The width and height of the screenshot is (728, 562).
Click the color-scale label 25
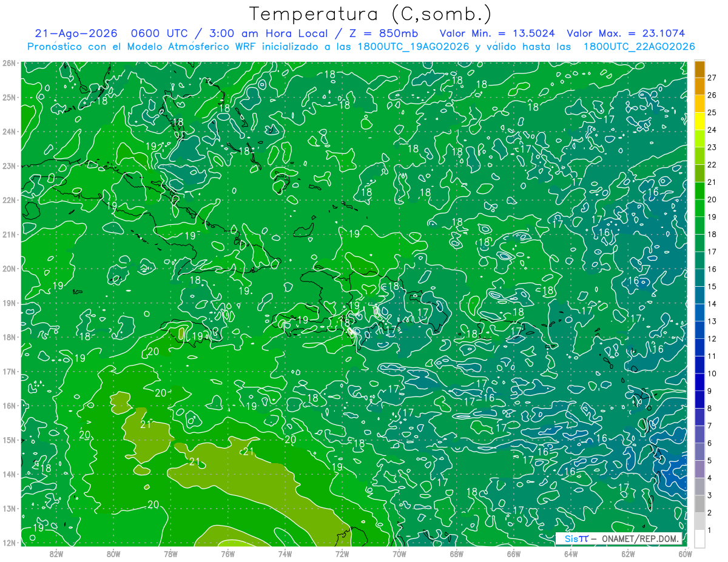(712, 113)
